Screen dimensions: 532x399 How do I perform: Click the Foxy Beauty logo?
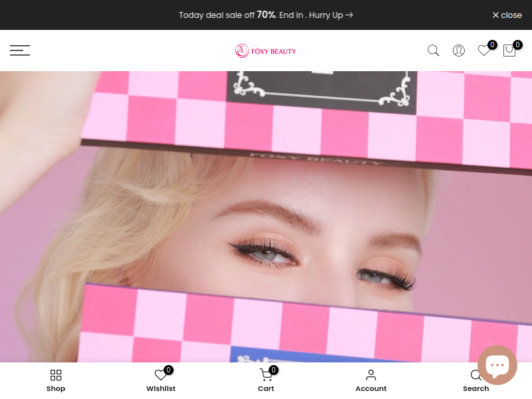(x=265, y=51)
